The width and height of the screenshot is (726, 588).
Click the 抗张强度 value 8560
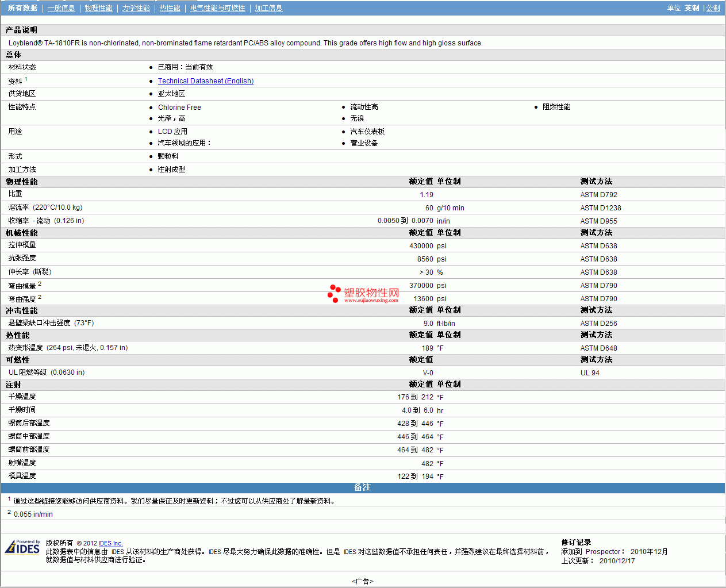coord(425,259)
